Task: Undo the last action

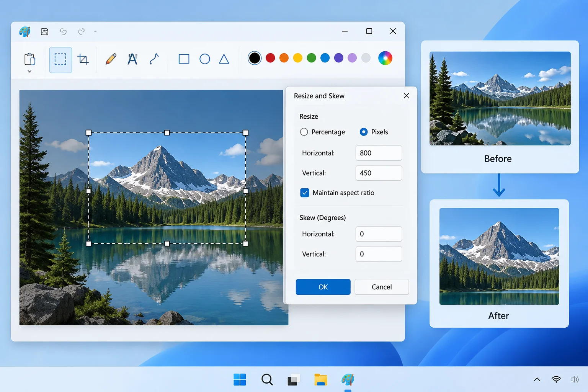Action: click(x=63, y=31)
